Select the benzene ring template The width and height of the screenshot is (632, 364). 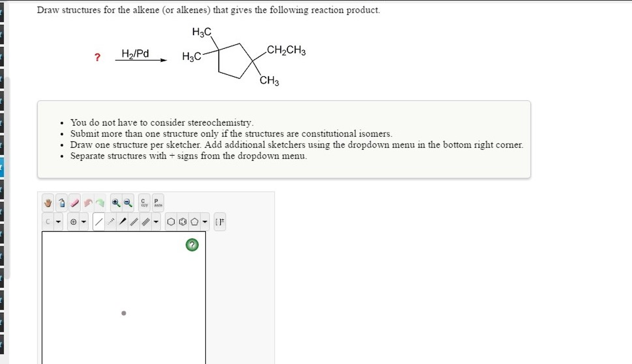pyautogui.click(x=182, y=221)
